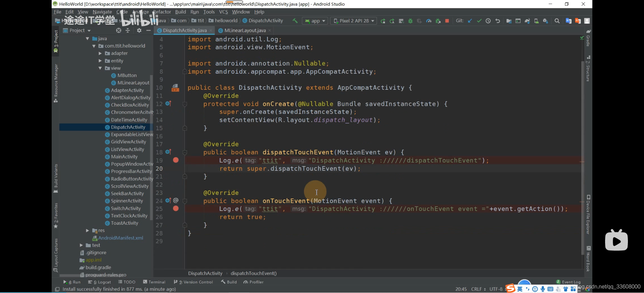Screen dimensions: 644x293
Task: Open the Project view type dropdown
Action: [x=77, y=30]
